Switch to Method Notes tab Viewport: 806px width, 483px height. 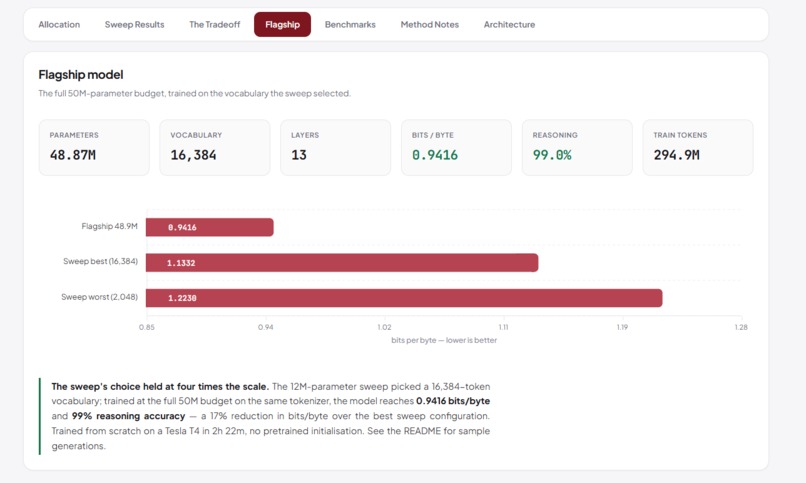430,25
